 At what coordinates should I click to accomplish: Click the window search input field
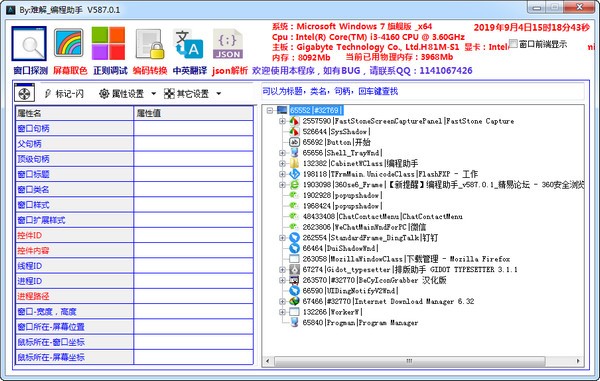pos(422,91)
